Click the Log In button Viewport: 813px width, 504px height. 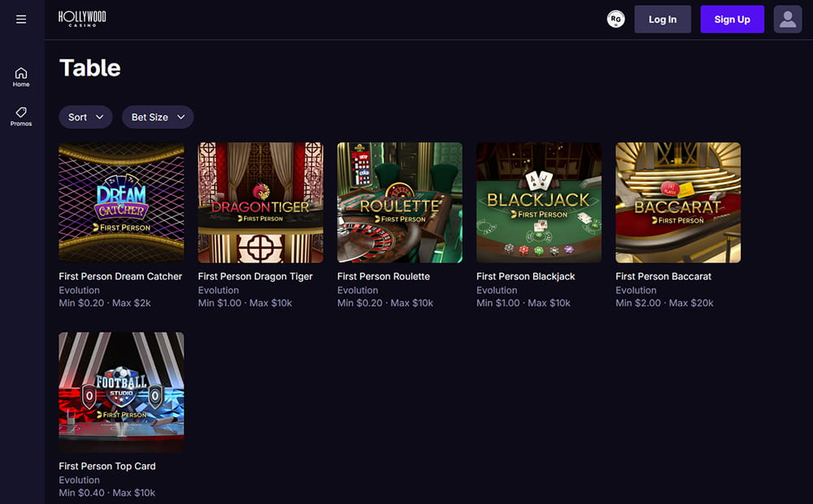662,20
